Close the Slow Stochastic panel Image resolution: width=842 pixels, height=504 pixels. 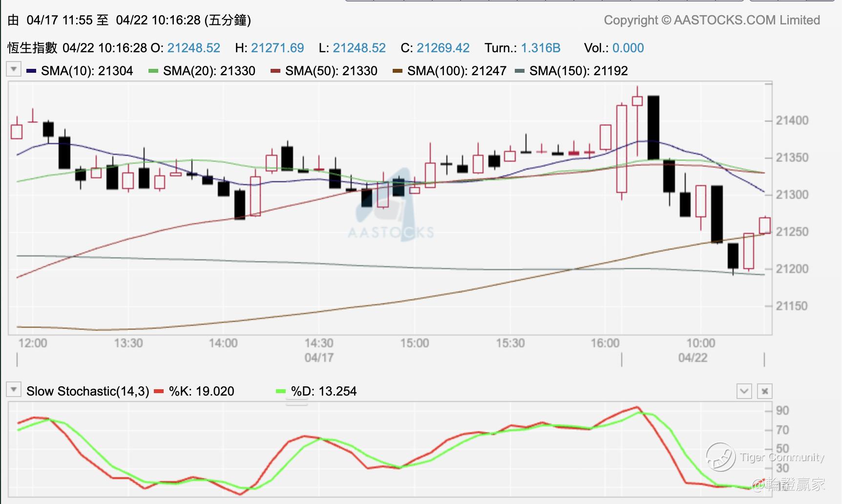(x=765, y=391)
